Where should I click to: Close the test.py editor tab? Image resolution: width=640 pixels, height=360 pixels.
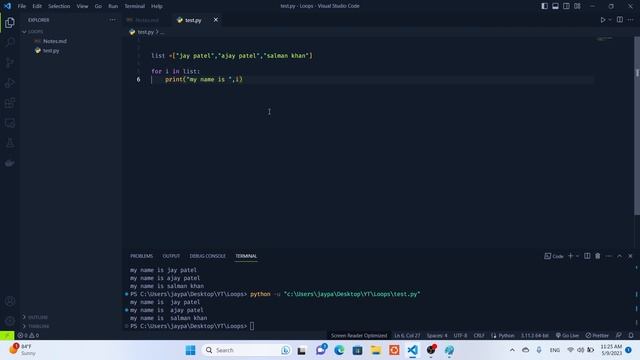216,20
